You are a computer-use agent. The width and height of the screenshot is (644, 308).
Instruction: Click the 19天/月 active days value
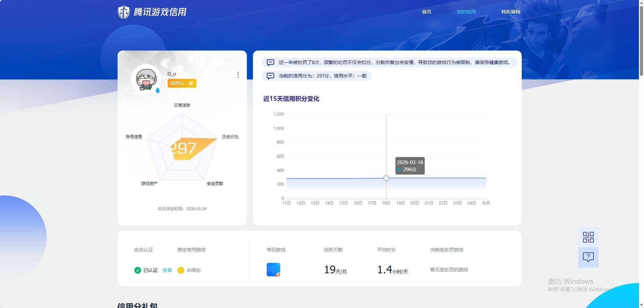(x=335, y=270)
